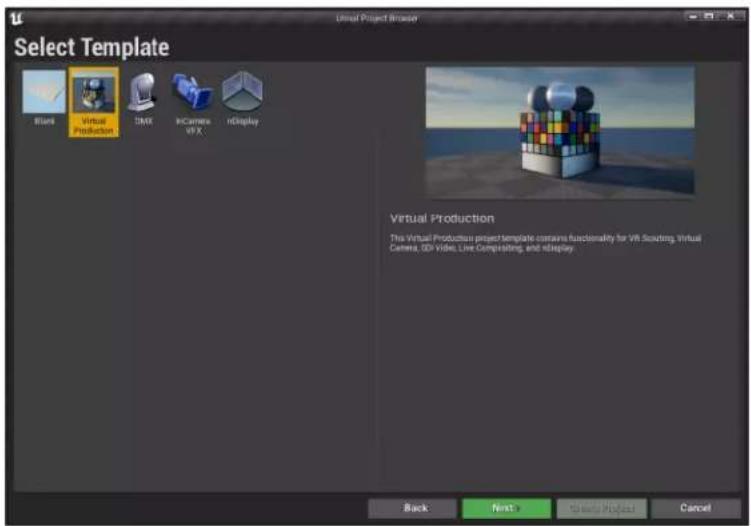
Task: Select the Blank template icon
Action: (x=44, y=92)
